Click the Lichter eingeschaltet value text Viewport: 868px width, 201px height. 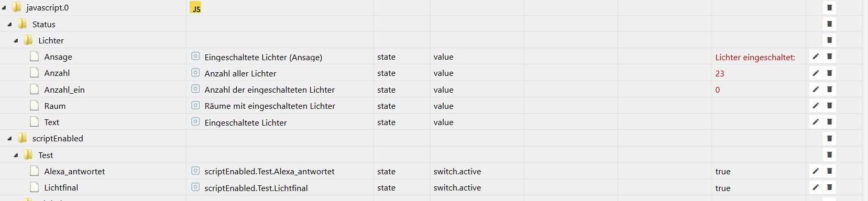tap(755, 57)
